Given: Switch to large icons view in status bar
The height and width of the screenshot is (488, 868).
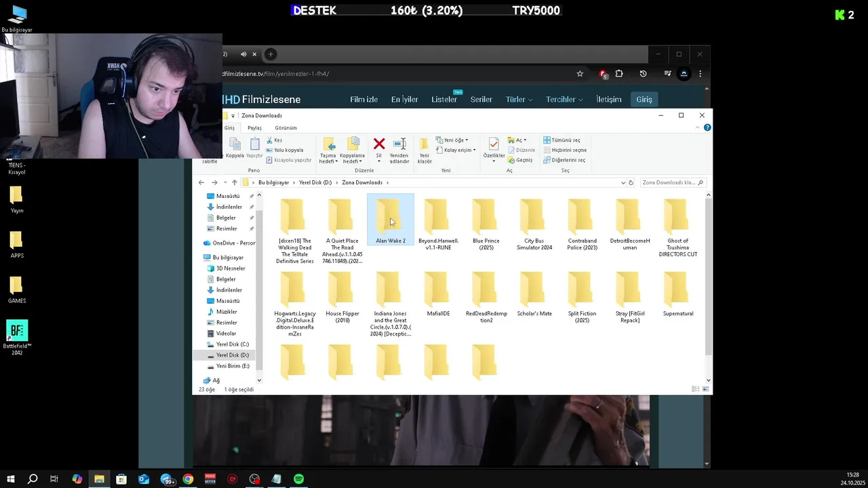Looking at the screenshot, I should [706, 389].
